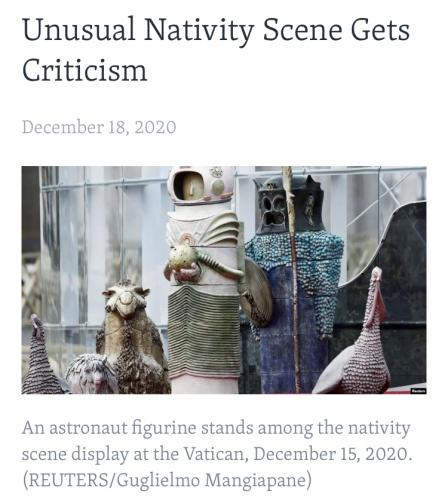The height and width of the screenshot is (500, 448).
Task: Click the shell-like wing on the astronaut's shoulder
Action: click(220, 230)
